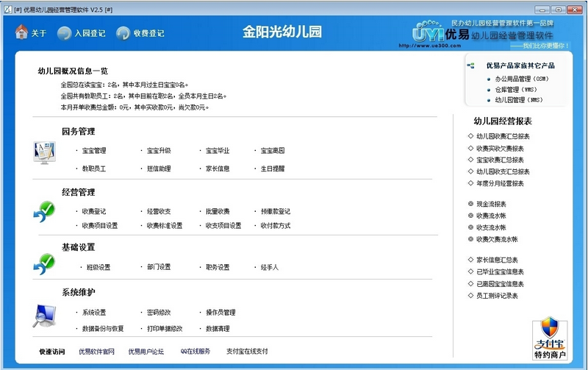Open 入园登记 from the toolbar
Image resolution: width=588 pixels, height=370 pixels.
pyautogui.click(x=90, y=33)
